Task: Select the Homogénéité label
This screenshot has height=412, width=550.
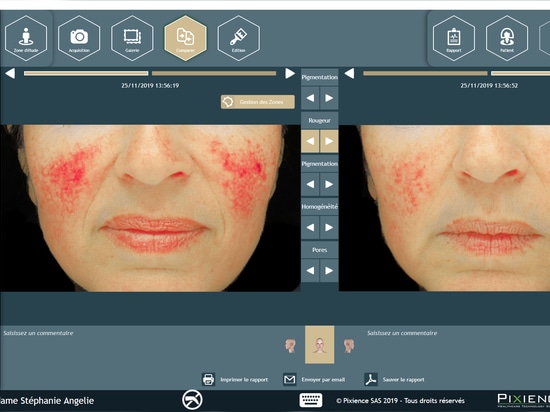Action: [320, 207]
